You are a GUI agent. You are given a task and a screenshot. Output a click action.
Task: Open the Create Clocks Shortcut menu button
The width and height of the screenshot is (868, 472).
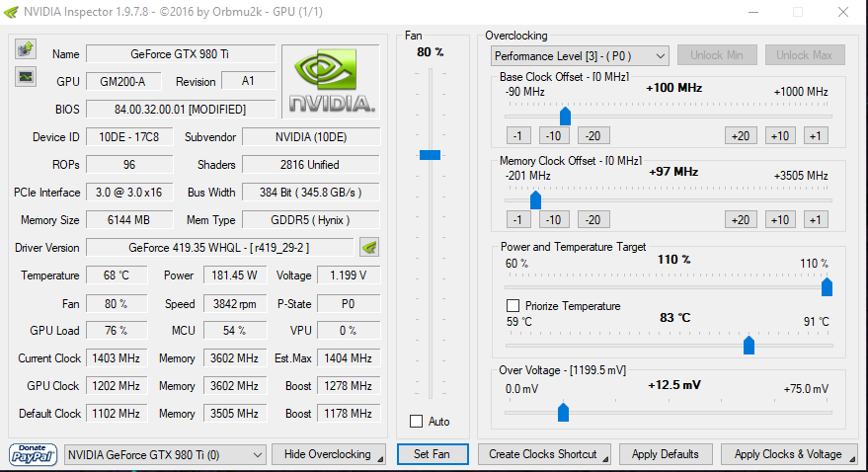point(545,454)
